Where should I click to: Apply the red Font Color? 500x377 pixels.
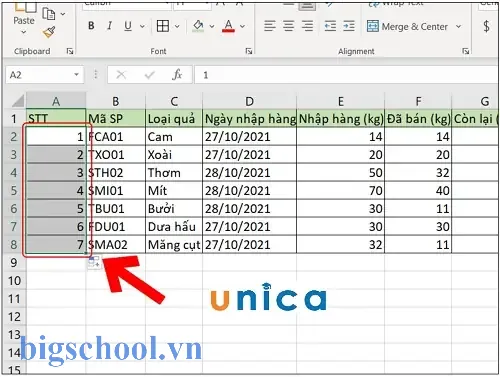[x=228, y=26]
